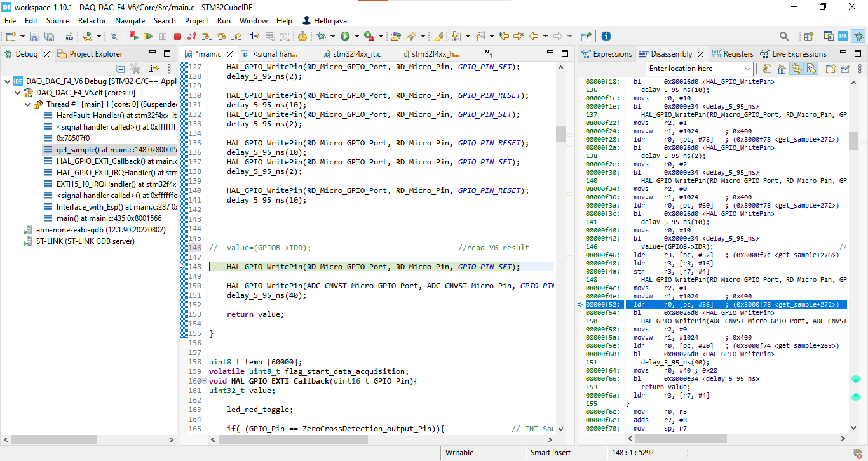Expand the Thread #1 stack frame tree
This screenshot has width=868, height=461.
(27, 104)
